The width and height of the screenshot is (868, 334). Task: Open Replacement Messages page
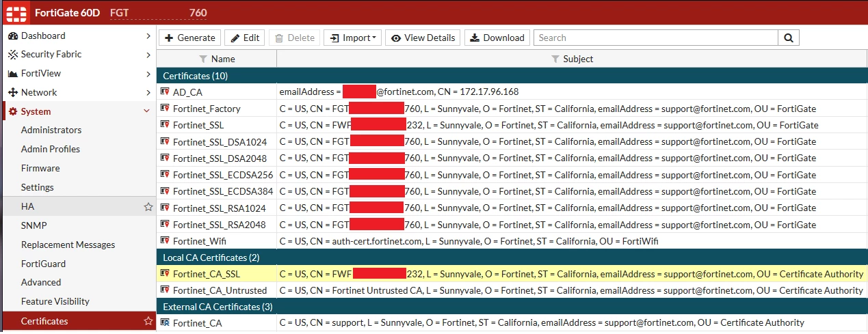coord(68,245)
